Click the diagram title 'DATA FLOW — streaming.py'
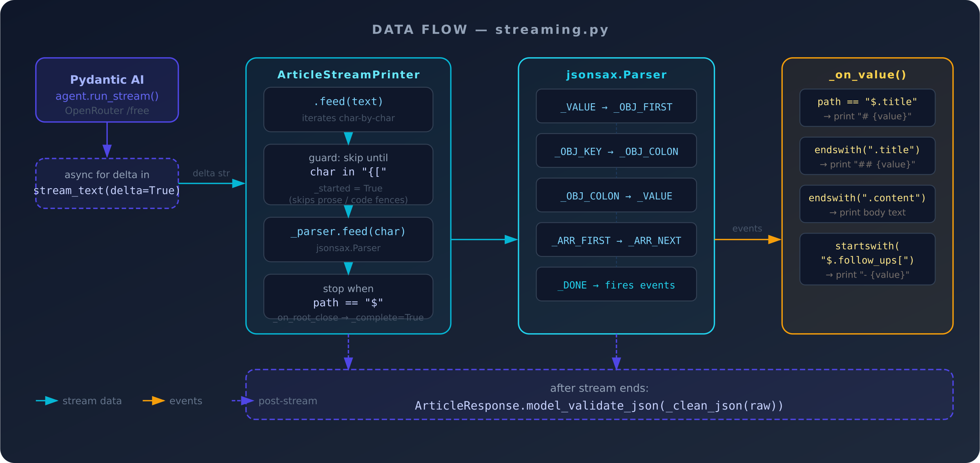Image resolution: width=980 pixels, height=463 pixels. (x=490, y=29)
